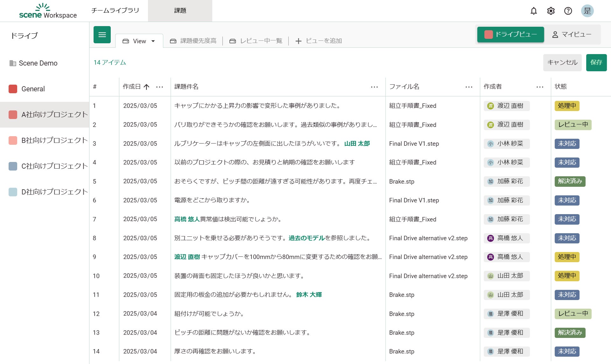This screenshot has width=611, height=364.
Task: Open 作成日 column options menu
Action: [x=160, y=87]
